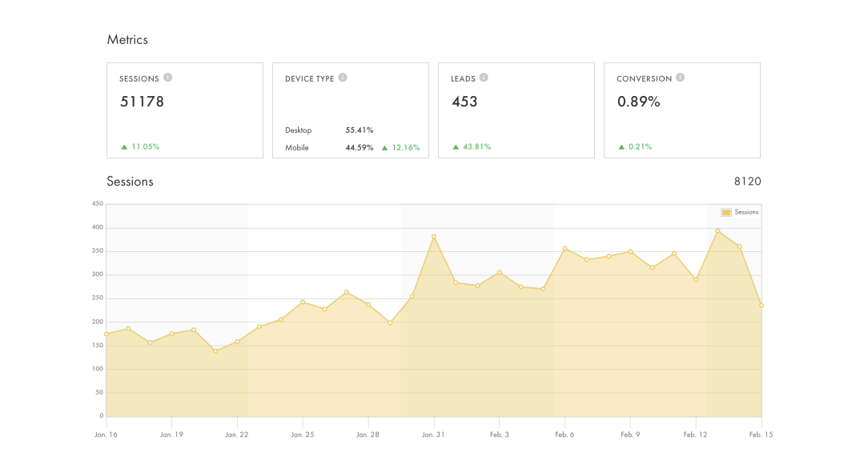The image size is (868, 472).
Task: Select the highest chart point near Feb. 13
Action: (x=717, y=230)
